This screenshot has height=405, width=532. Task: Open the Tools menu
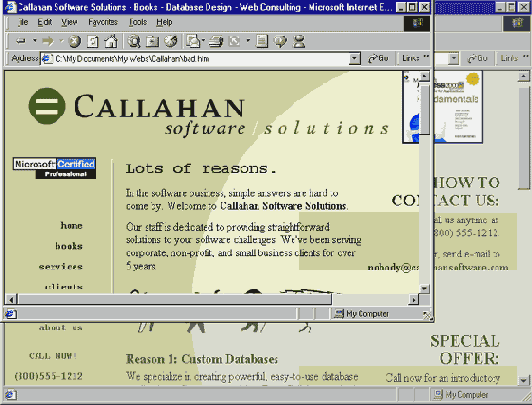coord(138,22)
